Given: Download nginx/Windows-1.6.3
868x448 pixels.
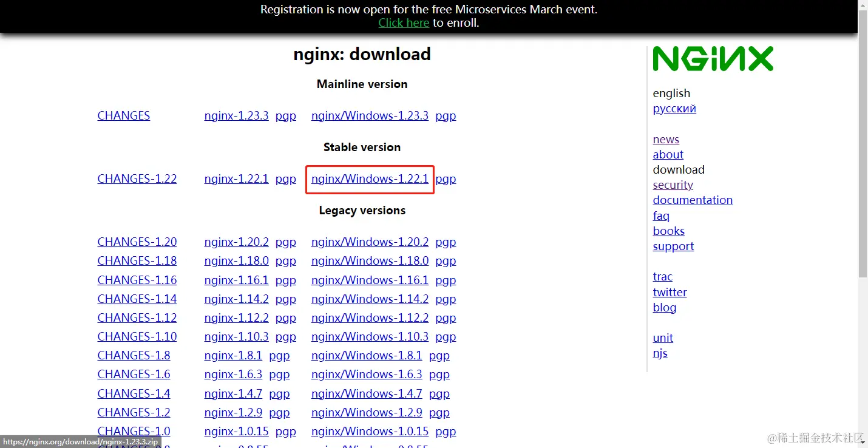Looking at the screenshot, I should [367, 375].
